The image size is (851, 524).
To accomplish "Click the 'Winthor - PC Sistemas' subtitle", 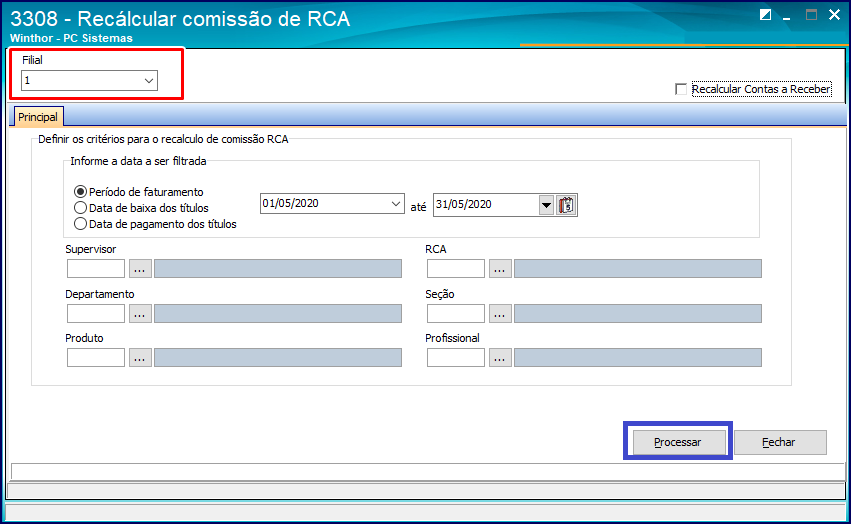I will [x=71, y=38].
